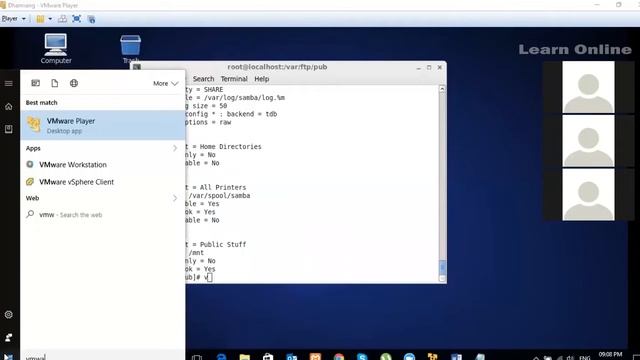The height and width of the screenshot is (360, 640).
Task: Click the bottom user avatar thumbnail
Action: [588, 195]
